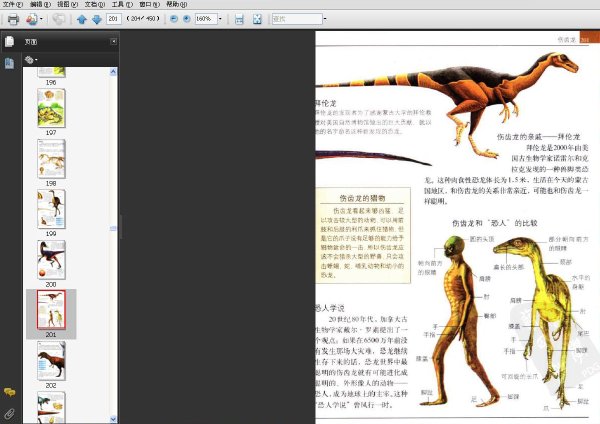Image resolution: width=600 pixels, height=424 pixels.
Task: Open the Comments panel icon in sidebar
Action: [10, 392]
